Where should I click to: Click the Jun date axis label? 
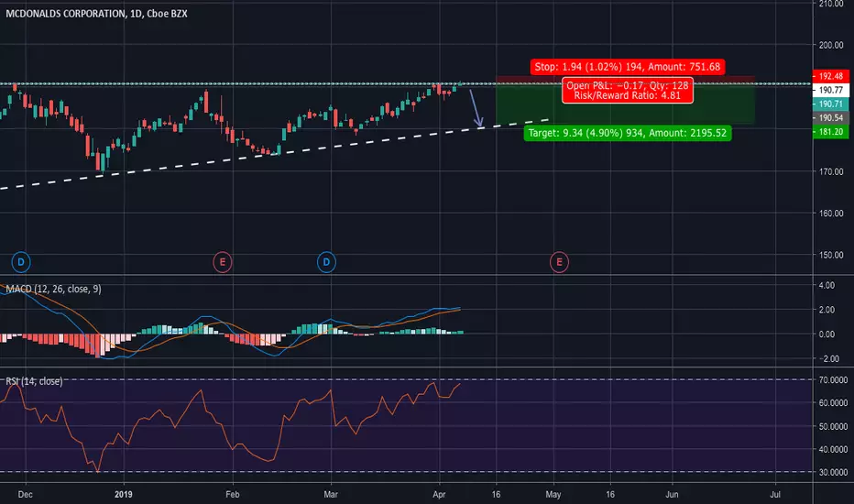(x=672, y=495)
